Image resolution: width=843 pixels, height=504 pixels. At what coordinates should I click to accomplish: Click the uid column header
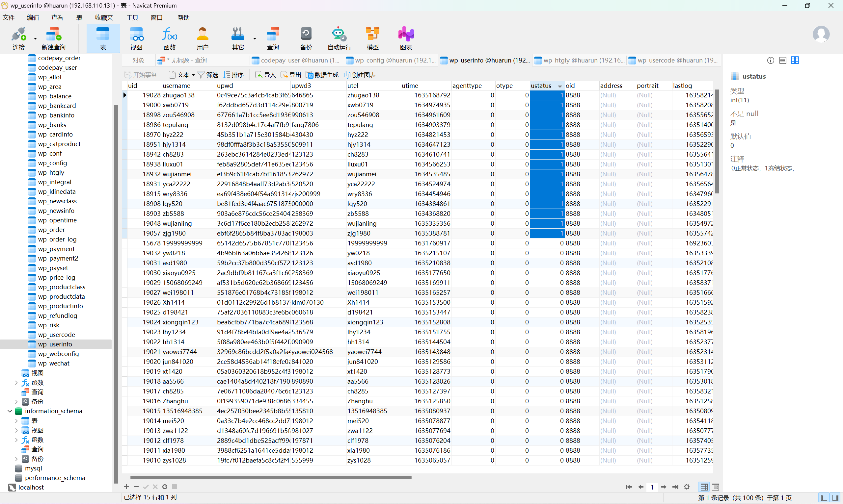click(x=144, y=86)
